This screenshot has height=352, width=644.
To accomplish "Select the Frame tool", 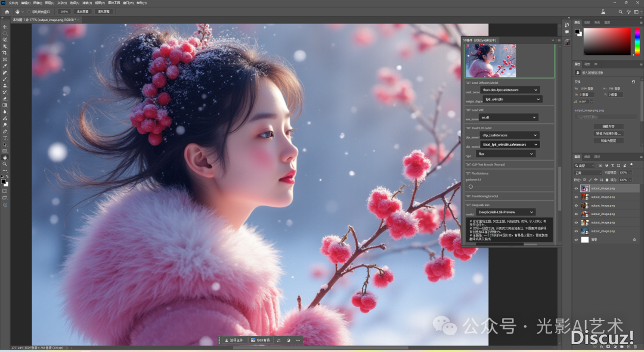I will pyautogui.click(x=5, y=60).
